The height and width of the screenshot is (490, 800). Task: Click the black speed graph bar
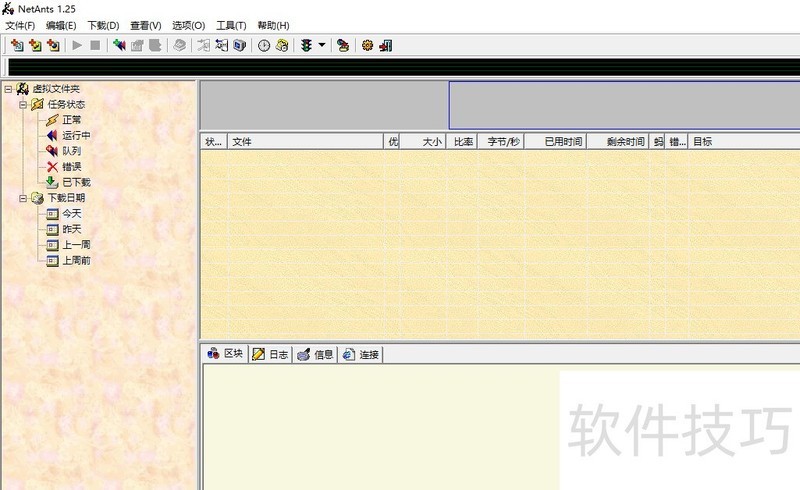click(404, 68)
